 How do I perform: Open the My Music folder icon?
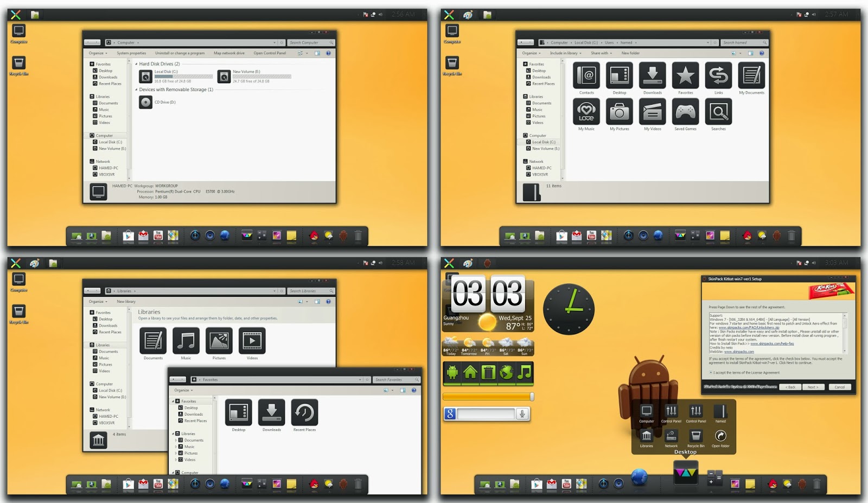point(586,112)
